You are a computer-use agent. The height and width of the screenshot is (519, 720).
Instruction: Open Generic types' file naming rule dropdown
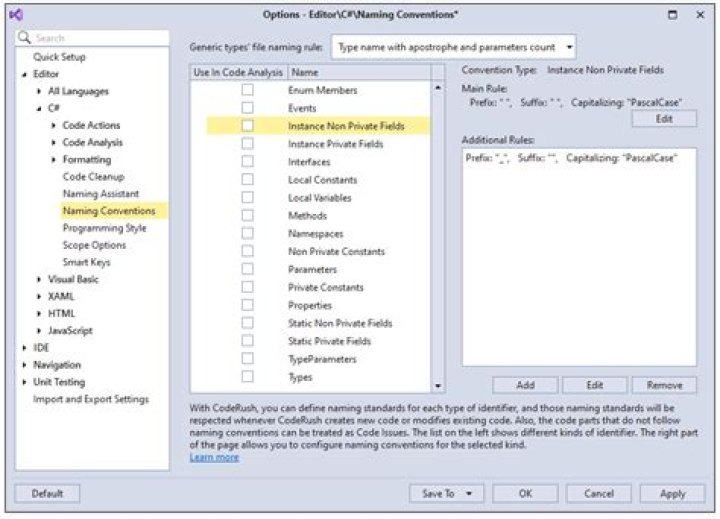pyautogui.click(x=569, y=47)
